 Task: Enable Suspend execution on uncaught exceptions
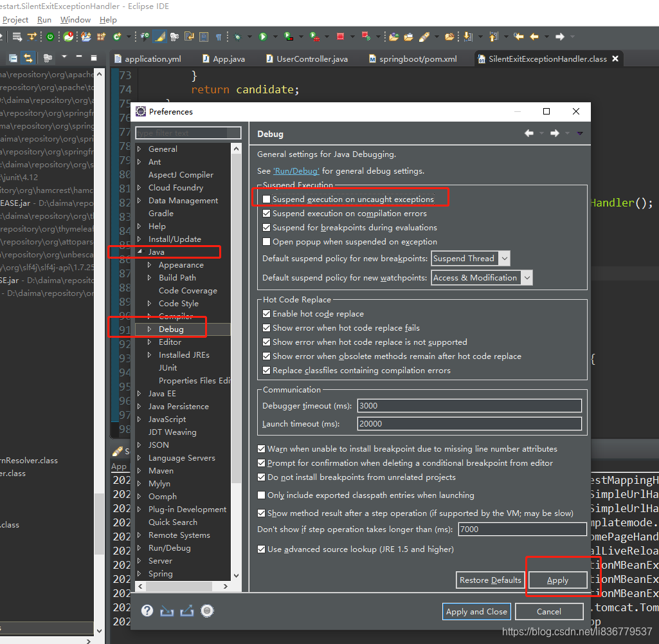[266, 199]
